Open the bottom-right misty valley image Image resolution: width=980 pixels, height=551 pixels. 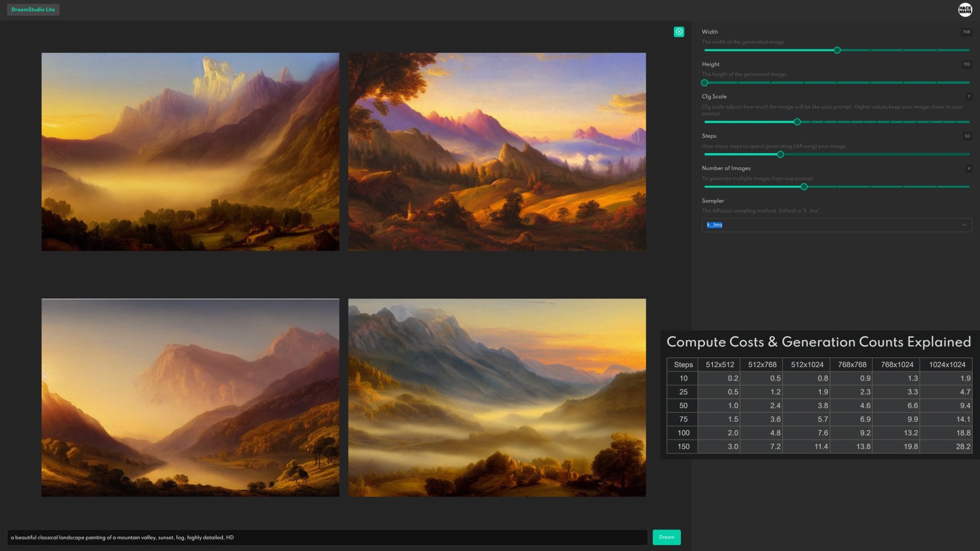click(497, 397)
